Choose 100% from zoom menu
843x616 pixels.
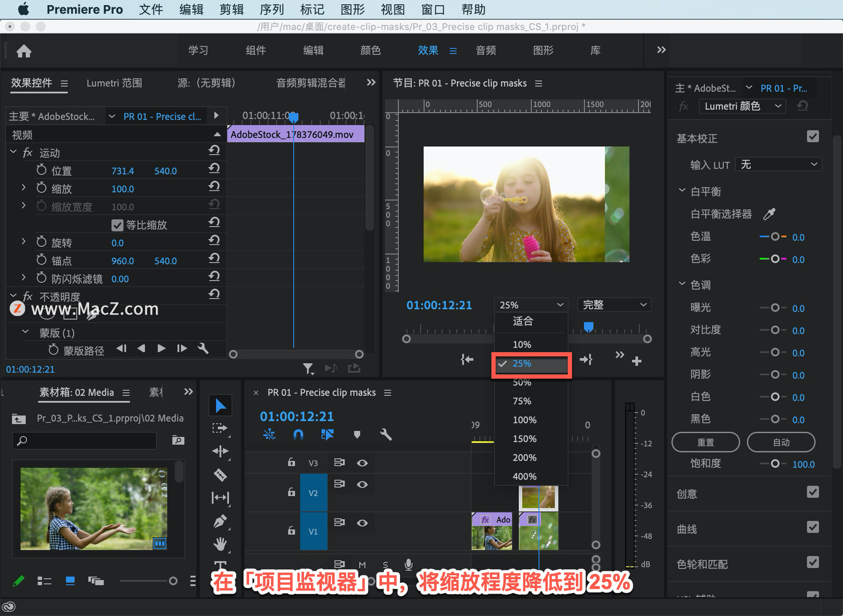coord(525,420)
